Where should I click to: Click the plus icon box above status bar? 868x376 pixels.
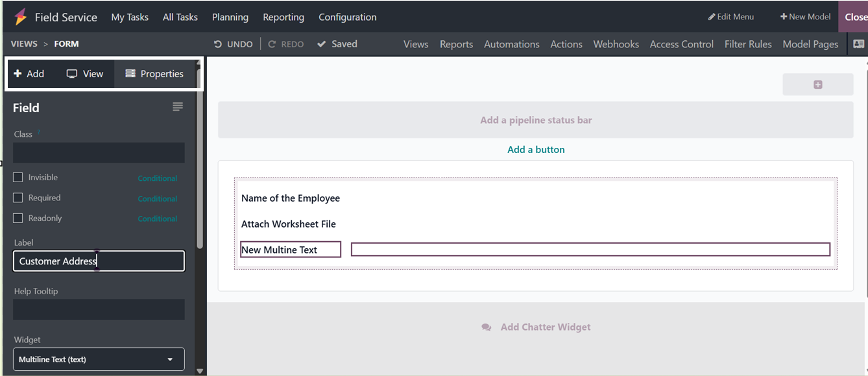(817, 85)
